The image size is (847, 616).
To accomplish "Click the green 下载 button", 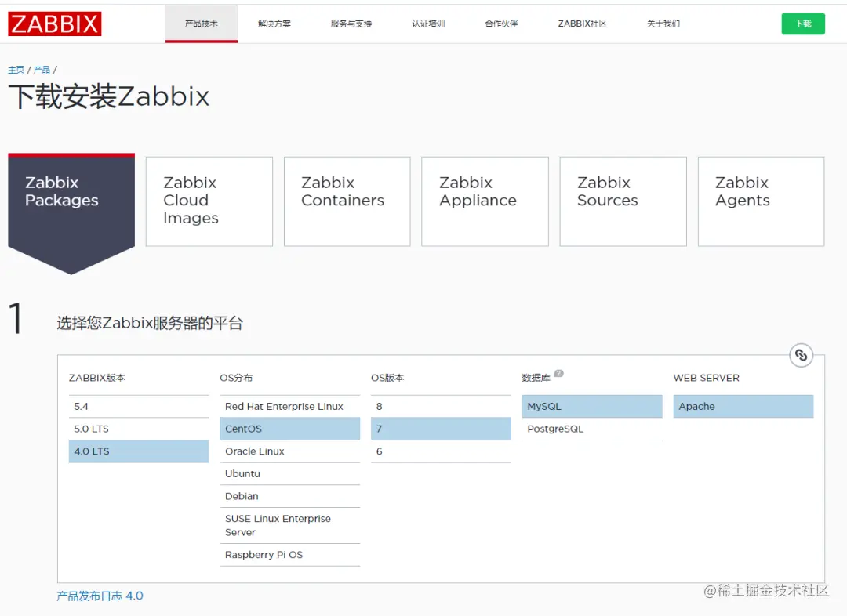I will pos(803,24).
